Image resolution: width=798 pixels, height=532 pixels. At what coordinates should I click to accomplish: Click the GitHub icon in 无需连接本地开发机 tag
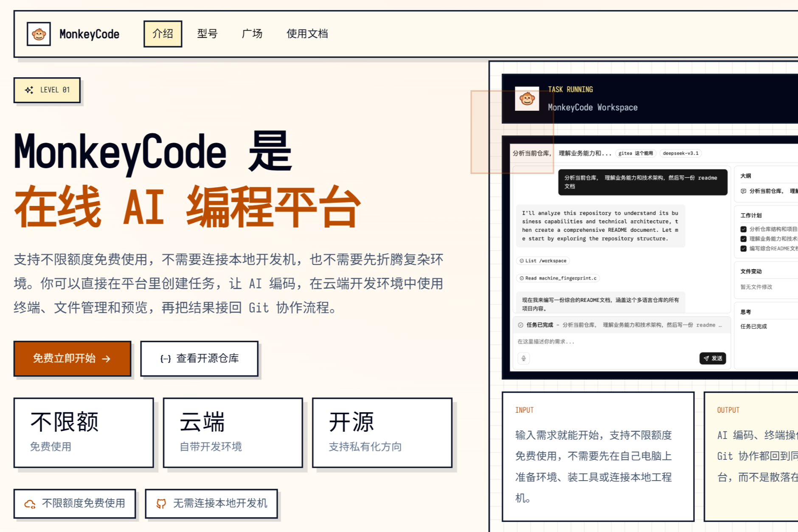[x=161, y=504]
